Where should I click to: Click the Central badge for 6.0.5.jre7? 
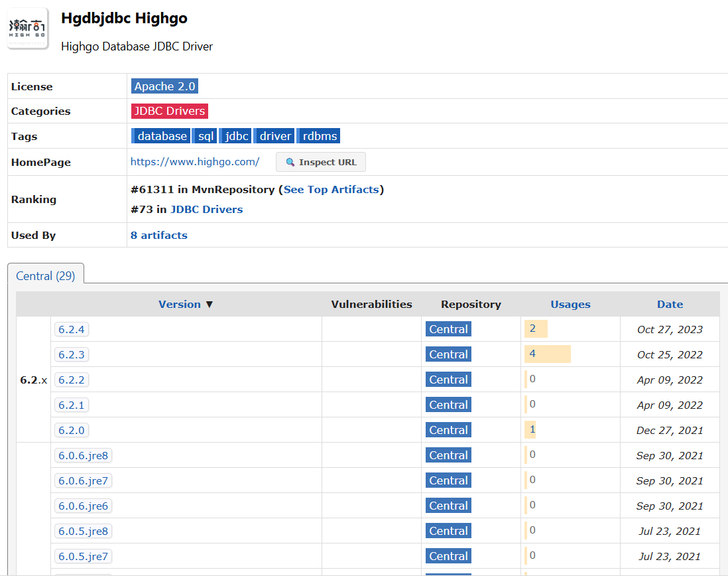[x=448, y=555]
